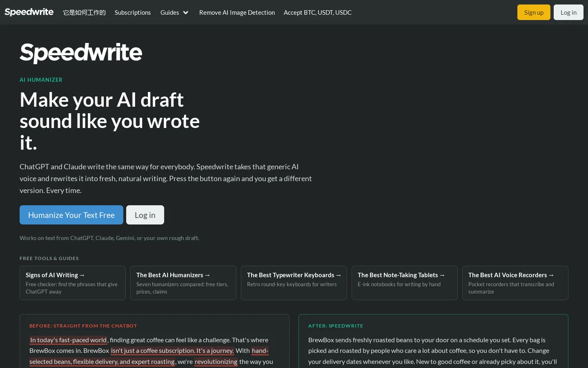588x368 pixels.
Task: Click the "AFTER: SPEEDWRITE" heading
Action: (x=336, y=326)
